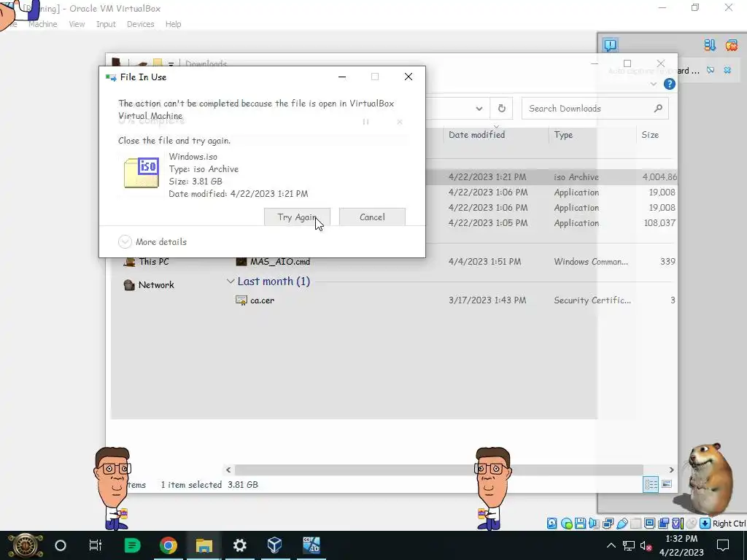
Task: Open File Explorer help question mark
Action: coord(669,84)
